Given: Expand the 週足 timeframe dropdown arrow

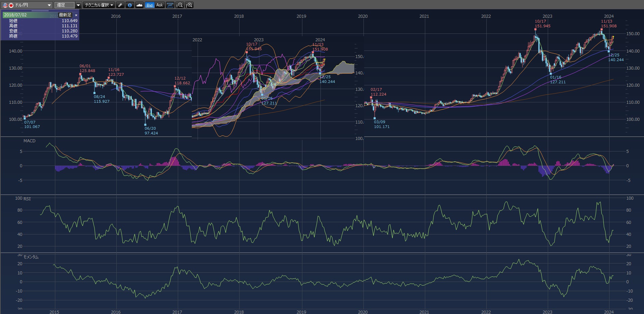Looking at the screenshot, I should point(78,5).
